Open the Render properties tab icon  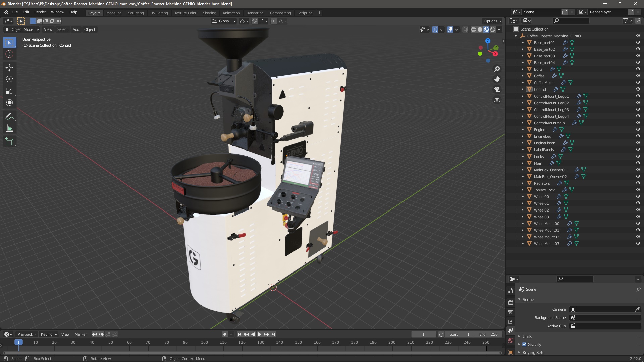click(511, 302)
